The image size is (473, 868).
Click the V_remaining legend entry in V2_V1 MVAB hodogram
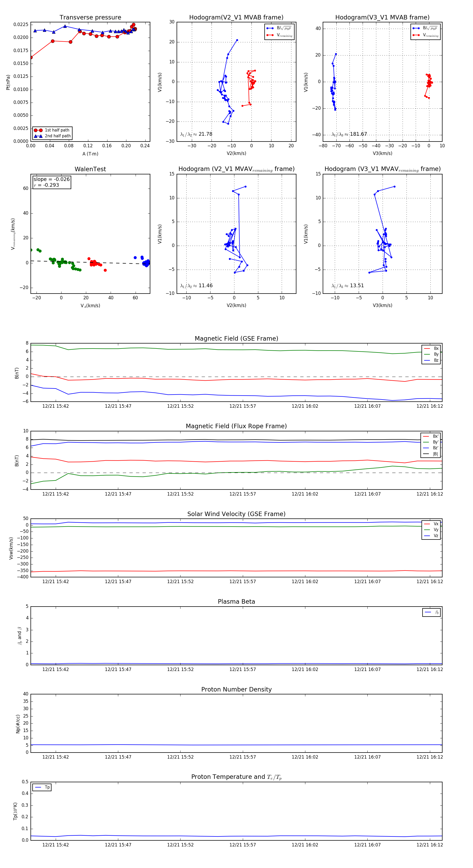tap(279, 35)
